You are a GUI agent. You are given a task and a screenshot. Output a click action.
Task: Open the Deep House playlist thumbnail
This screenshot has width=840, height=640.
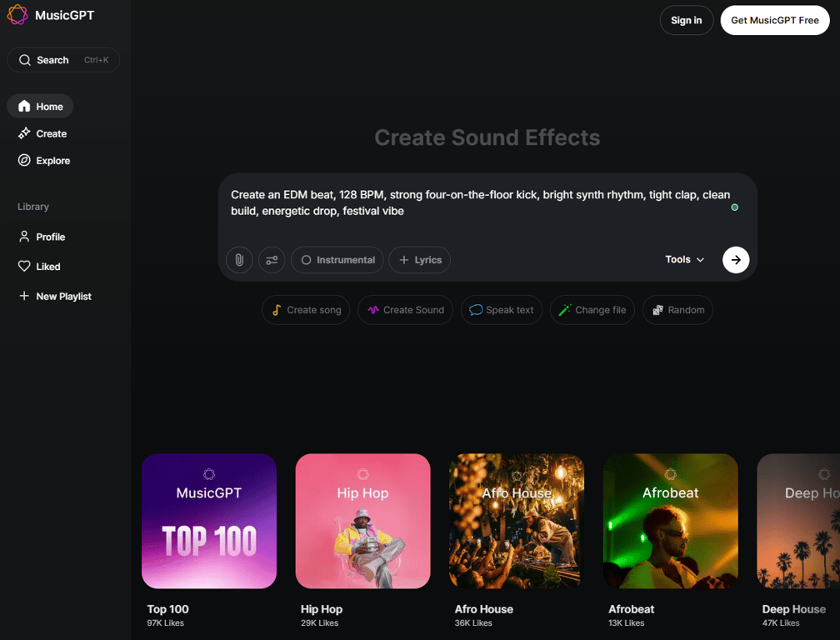(x=798, y=521)
